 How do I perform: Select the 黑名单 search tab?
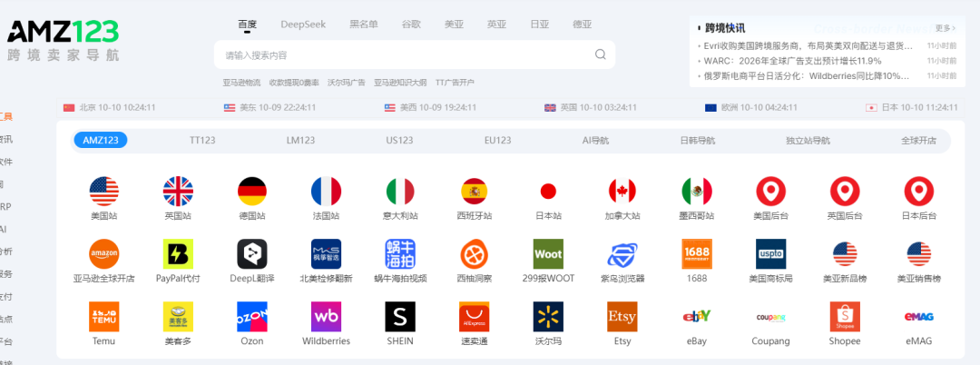tap(364, 25)
